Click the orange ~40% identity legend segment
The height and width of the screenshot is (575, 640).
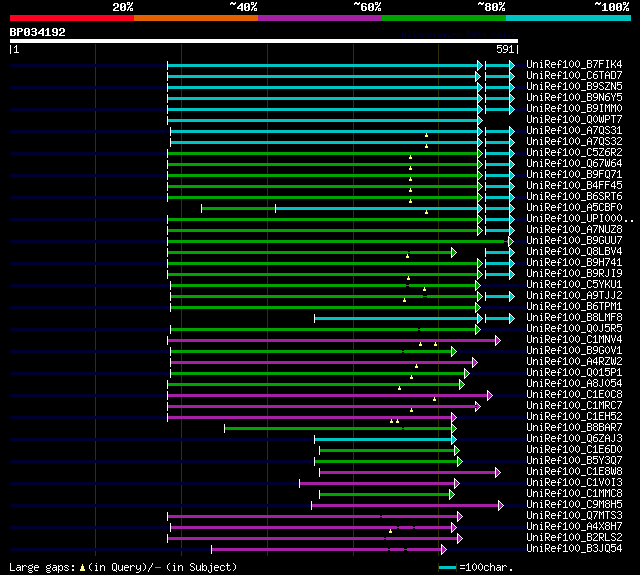click(x=196, y=18)
